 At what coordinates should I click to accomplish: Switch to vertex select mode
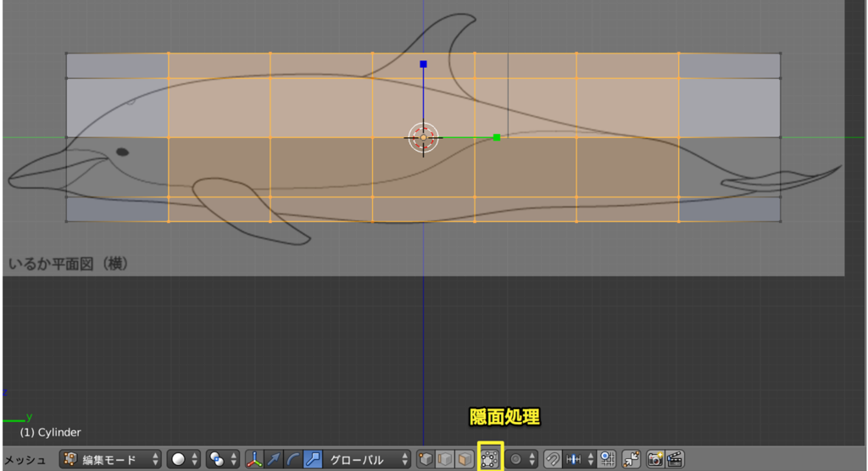pos(426,459)
